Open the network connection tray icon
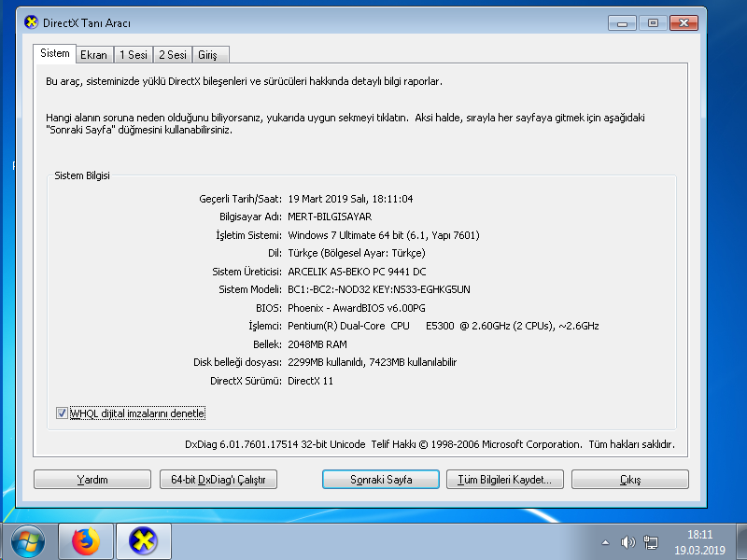Viewport: 747px width, 560px height. pyautogui.click(x=650, y=542)
